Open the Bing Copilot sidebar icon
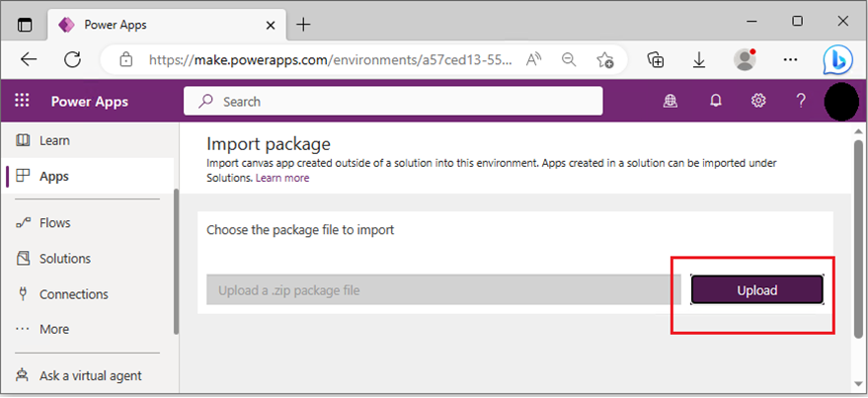Screen dimensions: 868x398 (837, 59)
